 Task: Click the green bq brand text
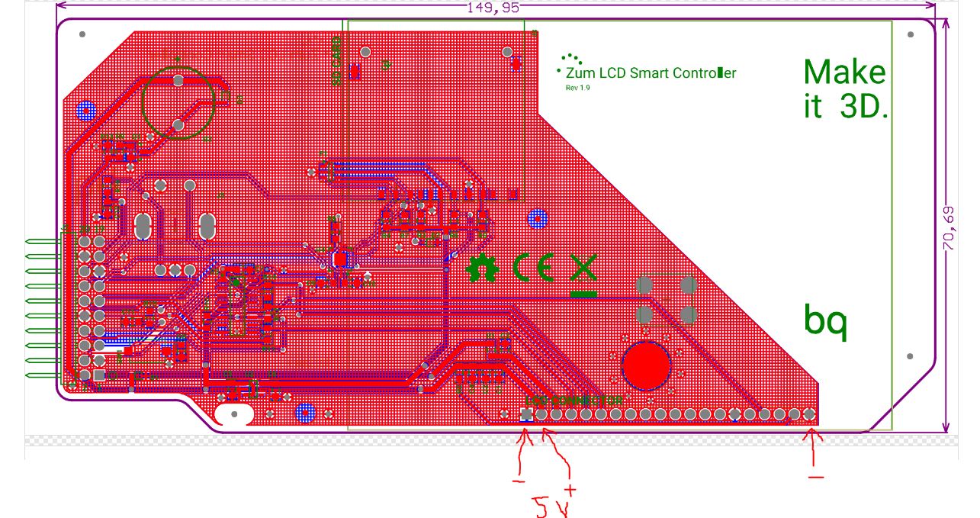pos(825,320)
